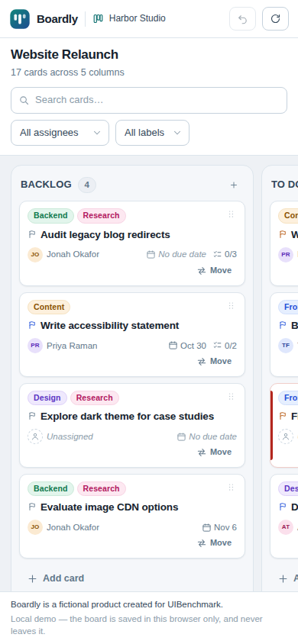The width and height of the screenshot is (298, 644).
Task: Click the search magnifier icon
Action: 24,100
